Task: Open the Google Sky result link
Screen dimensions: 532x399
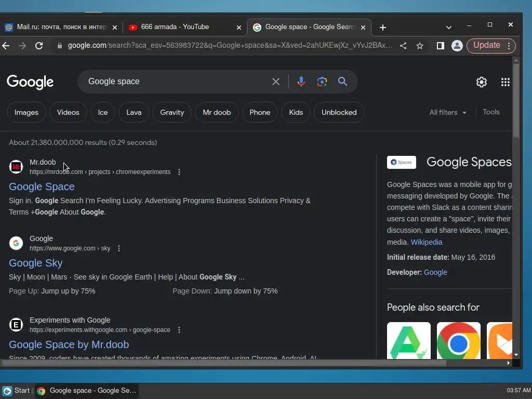Action: 36,263
